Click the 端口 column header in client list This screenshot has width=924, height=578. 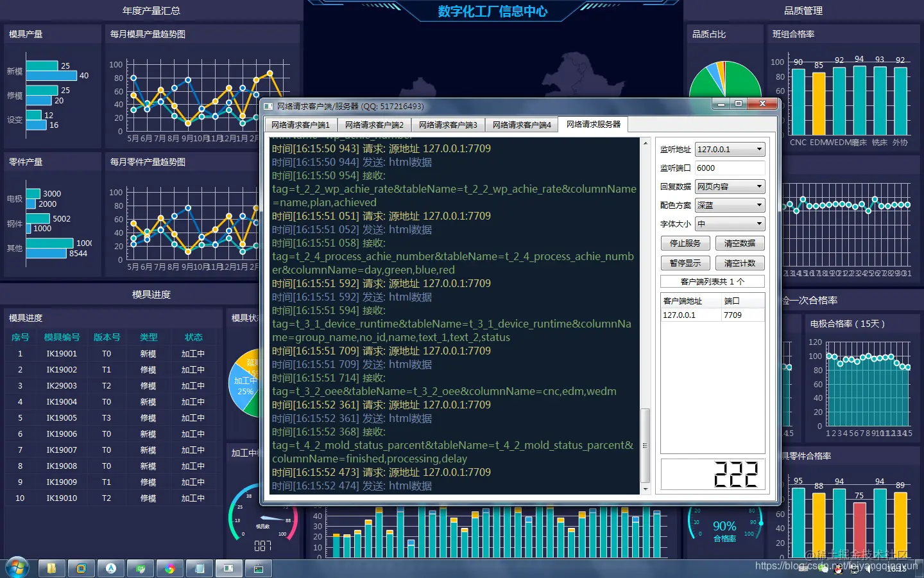click(x=743, y=301)
